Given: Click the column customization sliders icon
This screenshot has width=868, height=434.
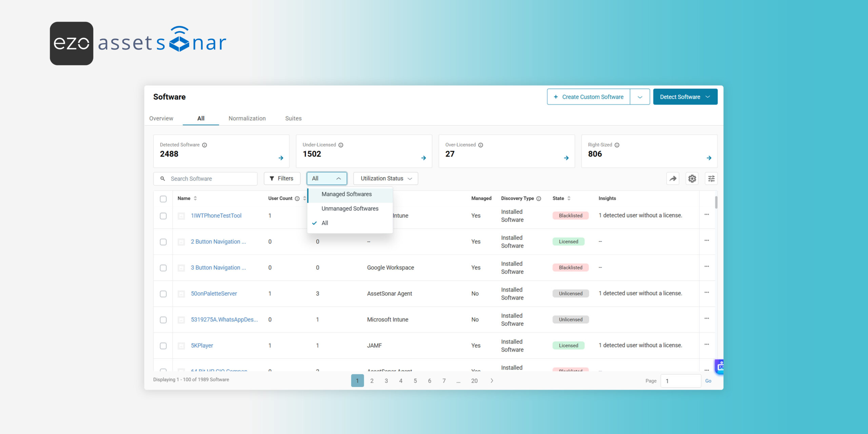Looking at the screenshot, I should (711, 179).
